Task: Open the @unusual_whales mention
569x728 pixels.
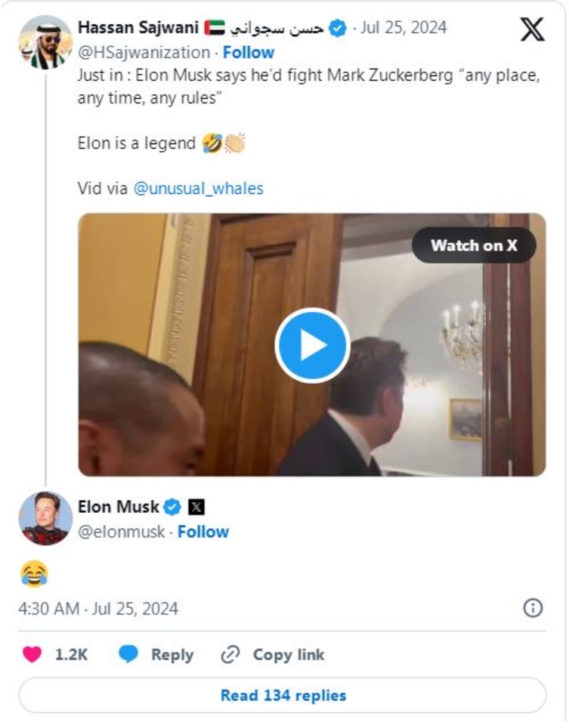Action: [199, 189]
